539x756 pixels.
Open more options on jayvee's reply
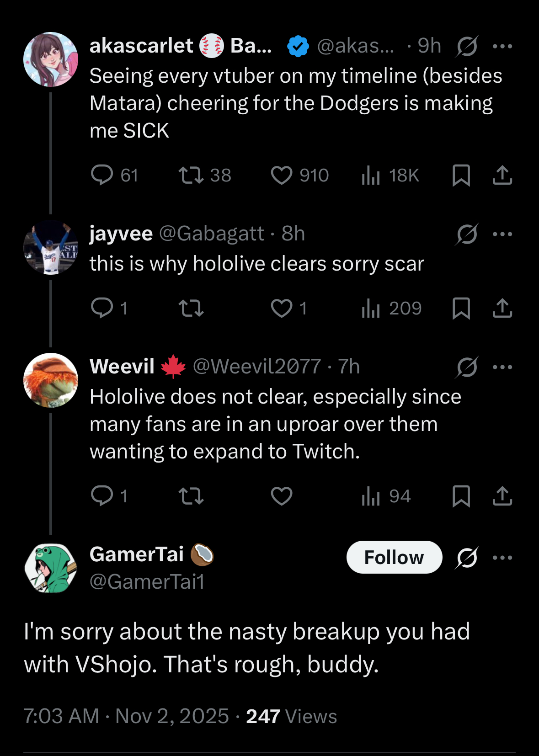(502, 234)
